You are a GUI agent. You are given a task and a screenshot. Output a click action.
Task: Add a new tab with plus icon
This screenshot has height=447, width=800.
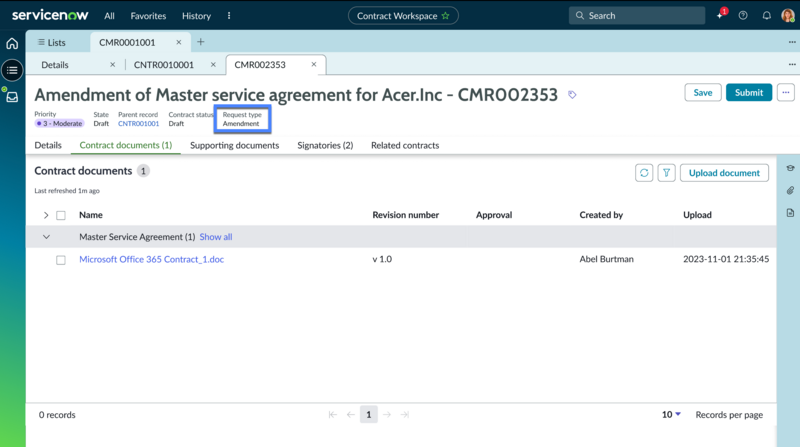pyautogui.click(x=201, y=42)
